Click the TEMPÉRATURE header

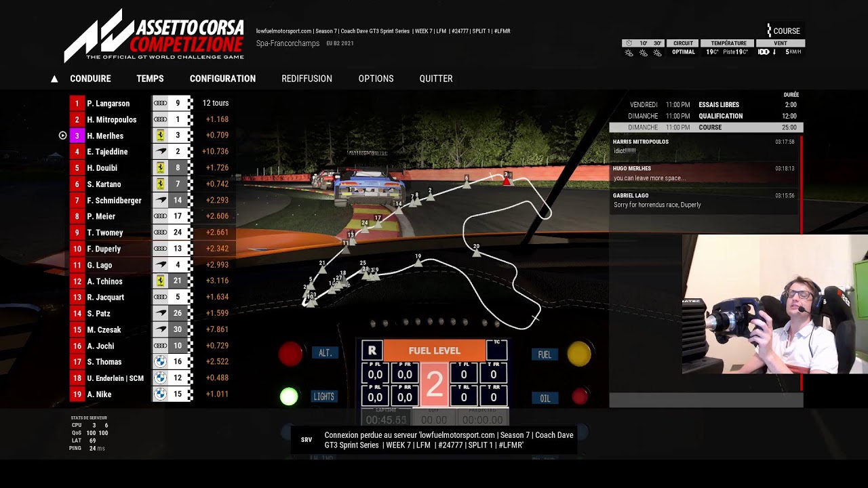[728, 43]
